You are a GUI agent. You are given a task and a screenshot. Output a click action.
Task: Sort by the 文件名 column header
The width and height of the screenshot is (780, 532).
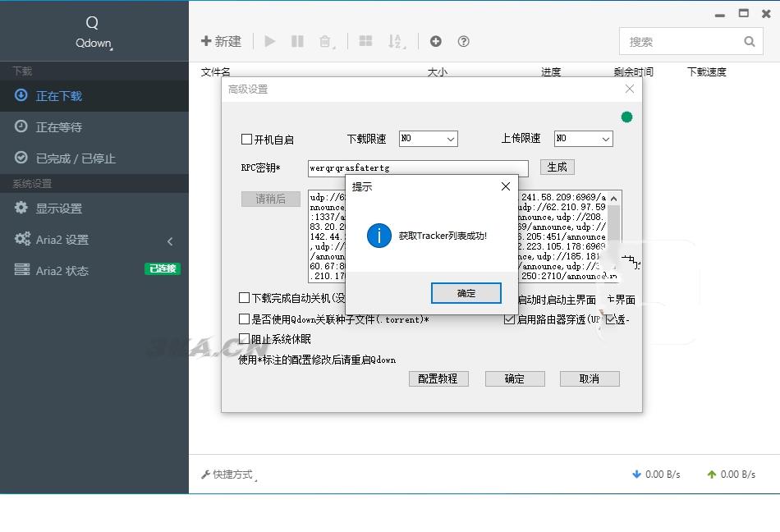[x=215, y=72]
